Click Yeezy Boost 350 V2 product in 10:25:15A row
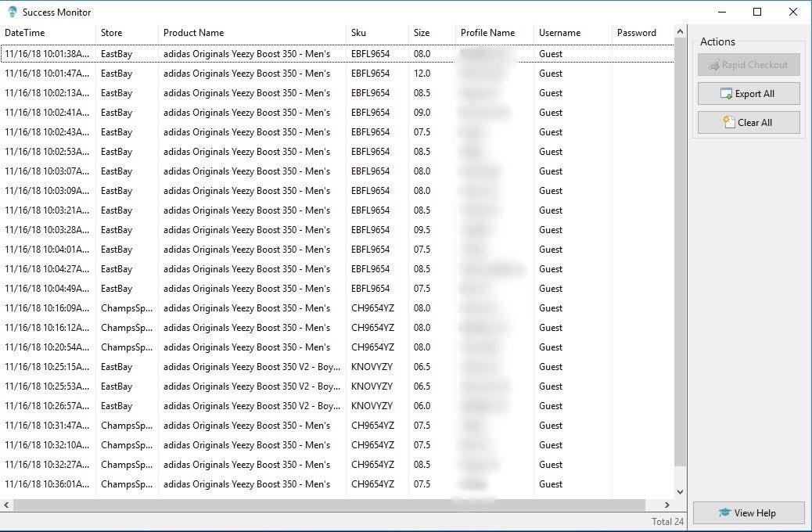Image resolution: width=812 pixels, height=532 pixels. coord(252,367)
